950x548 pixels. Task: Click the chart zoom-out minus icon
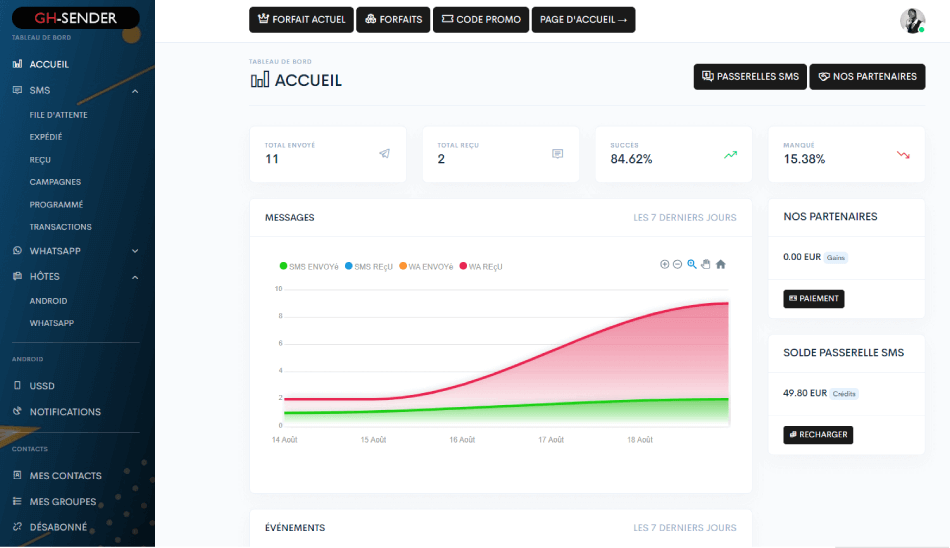coord(677,264)
